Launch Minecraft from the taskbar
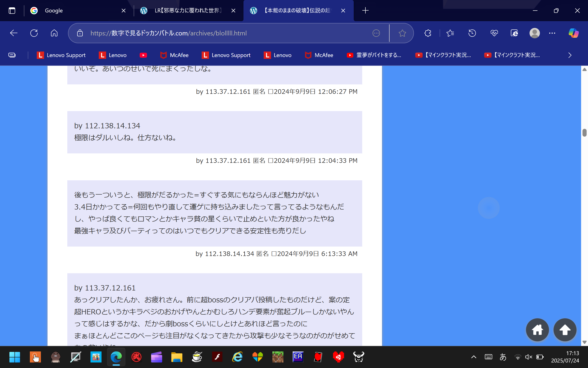This screenshot has height=368, width=588. 278,357
